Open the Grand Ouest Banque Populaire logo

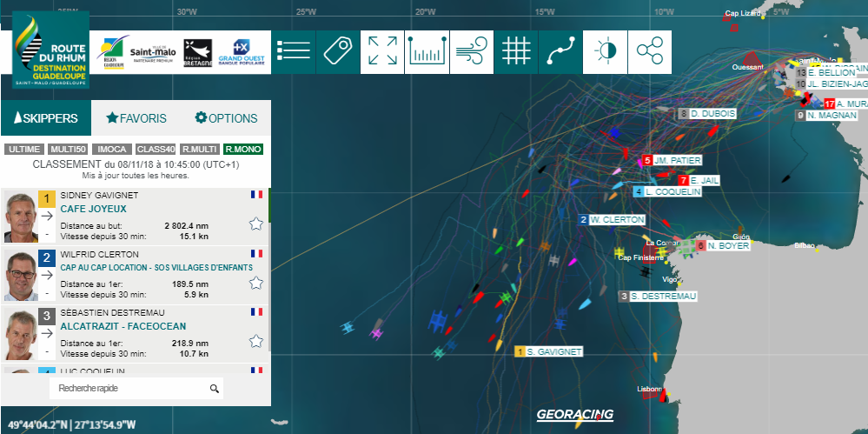click(242, 53)
